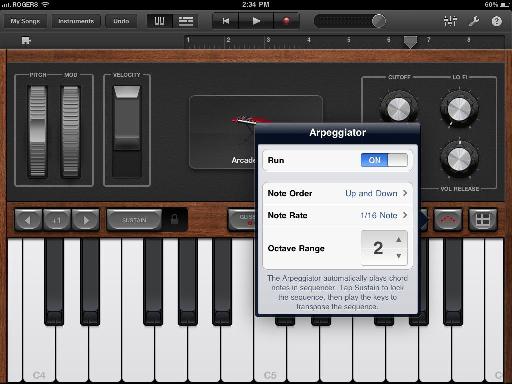Image resolution: width=512 pixels, height=384 pixels.
Task: Open the help question mark icon
Action: pos(497,21)
